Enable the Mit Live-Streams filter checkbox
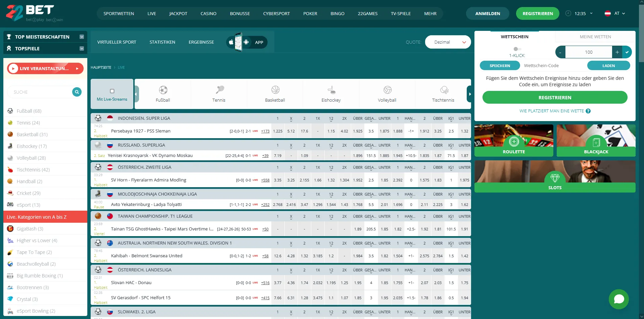Screen dimensions: 644x319 pyautogui.click(x=112, y=91)
